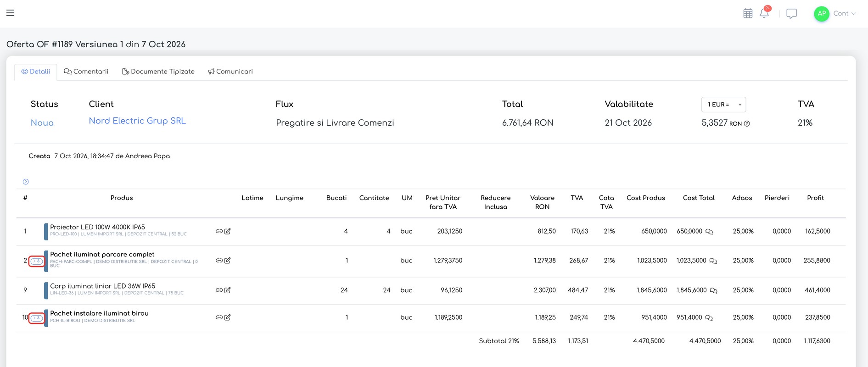Click the unit price 1.279,3750
This screenshot has height=367, width=868.
click(x=448, y=261)
